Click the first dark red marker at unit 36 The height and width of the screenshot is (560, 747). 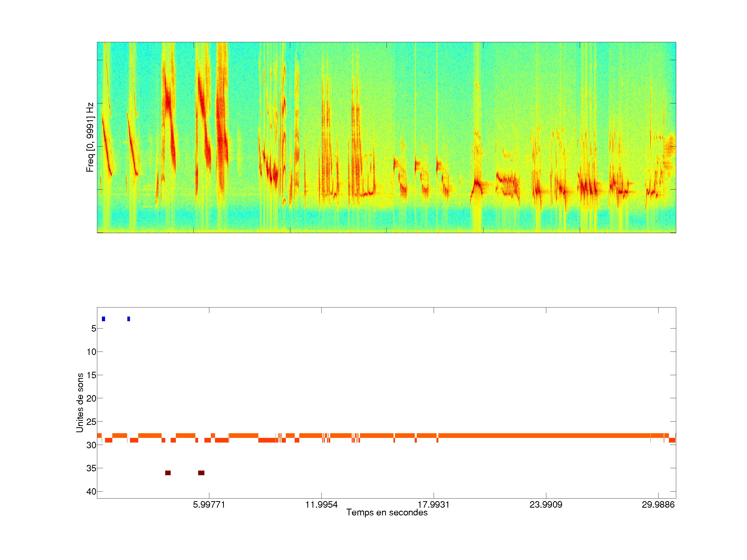(x=168, y=473)
